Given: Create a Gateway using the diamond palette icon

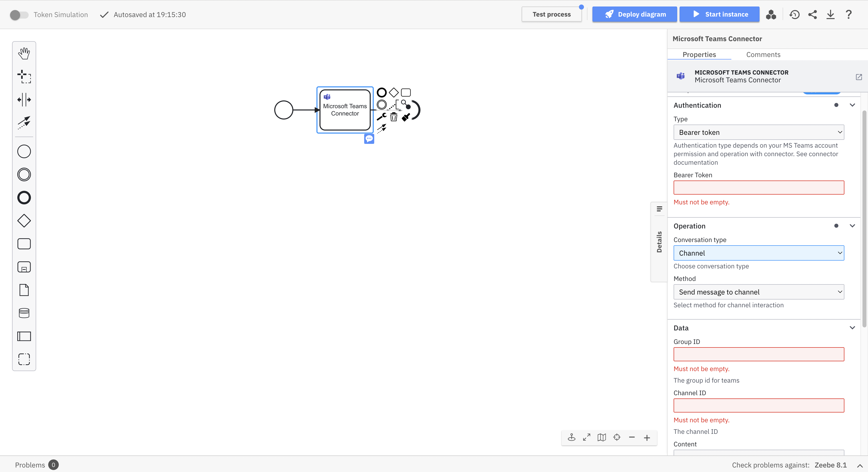Looking at the screenshot, I should 24,221.
